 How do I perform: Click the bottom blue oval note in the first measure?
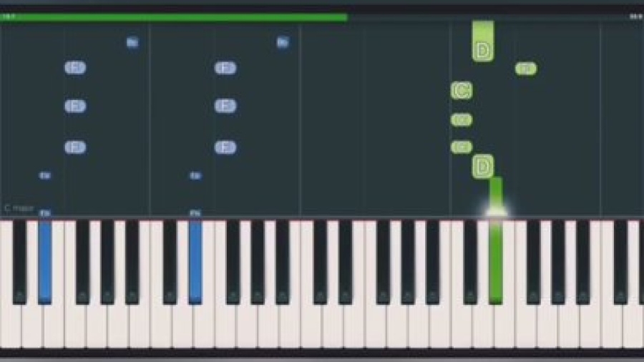coord(75,147)
